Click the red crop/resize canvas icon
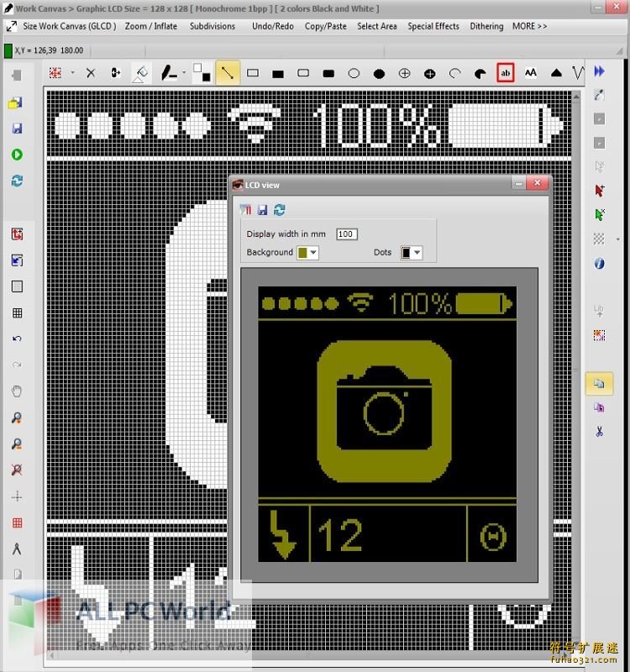The width and height of the screenshot is (630, 672). click(x=17, y=234)
